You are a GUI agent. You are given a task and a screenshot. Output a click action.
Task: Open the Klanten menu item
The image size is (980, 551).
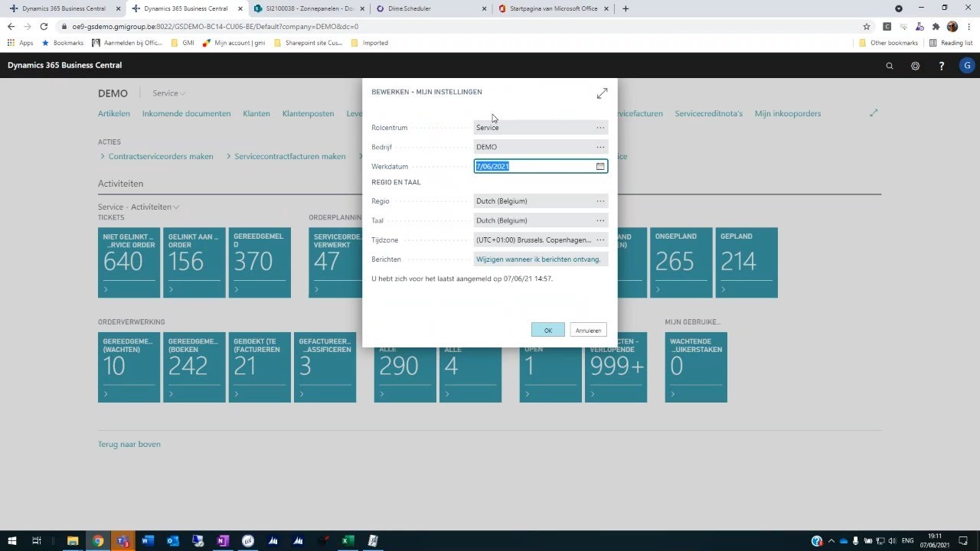(x=256, y=113)
